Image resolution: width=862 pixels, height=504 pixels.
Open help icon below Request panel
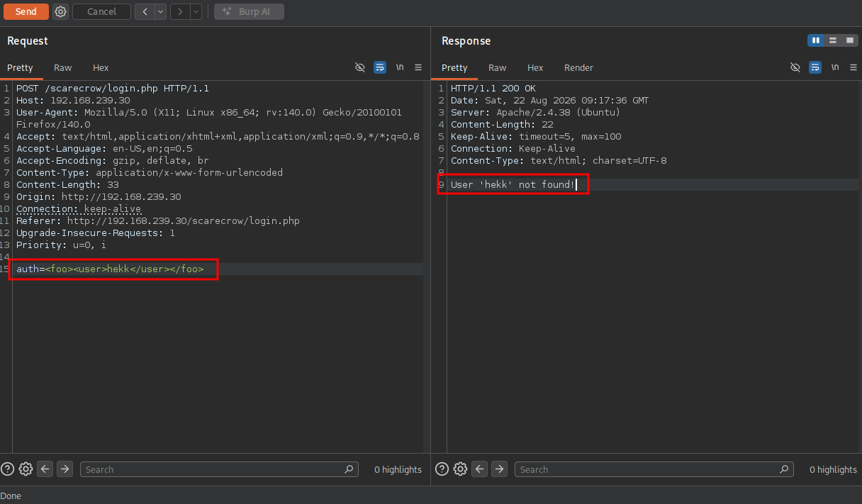(8, 469)
